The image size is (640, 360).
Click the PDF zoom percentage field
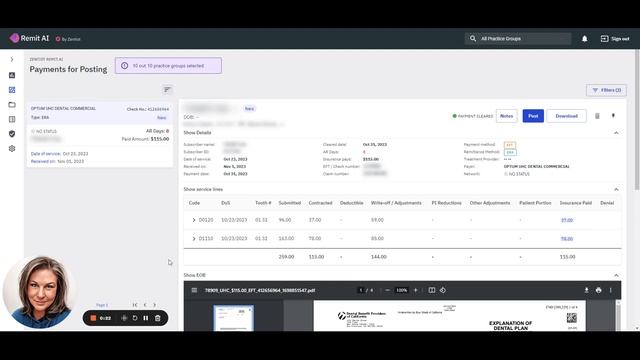coord(402,290)
